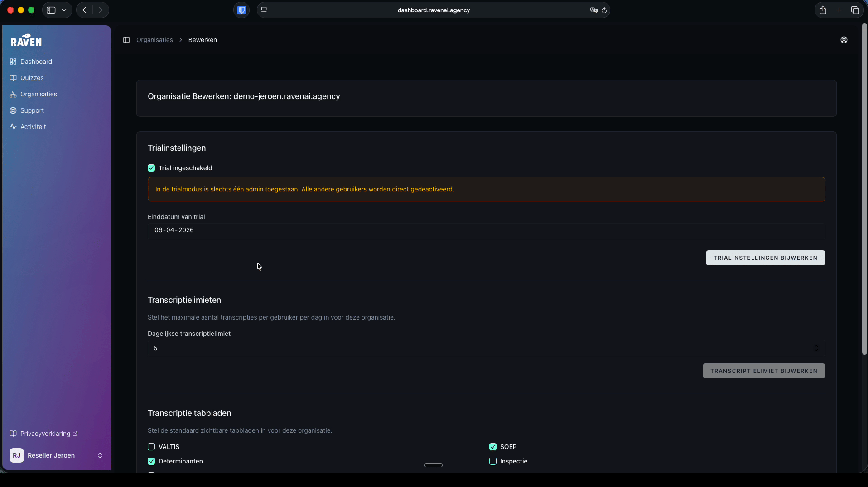Click the Raven logo in the sidebar

[x=26, y=41]
